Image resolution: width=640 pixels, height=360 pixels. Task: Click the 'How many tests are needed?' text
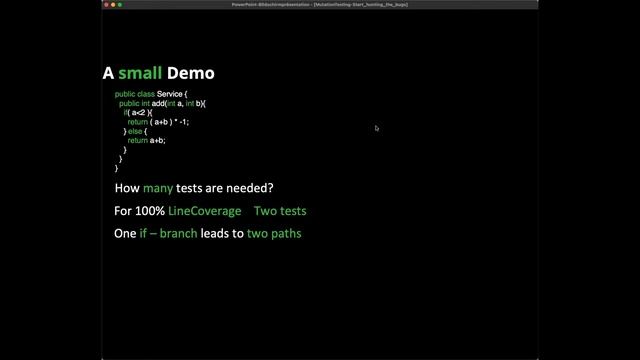194,188
